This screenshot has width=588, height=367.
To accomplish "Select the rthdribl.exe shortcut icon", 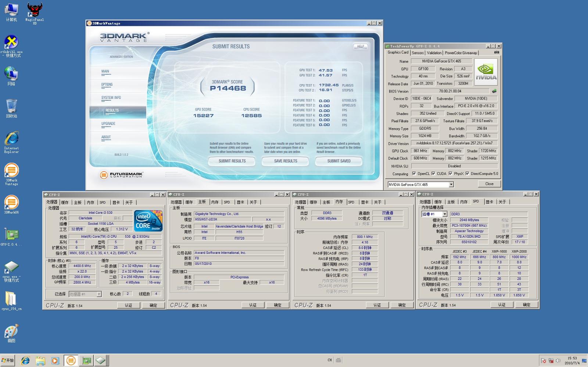I will click(x=11, y=46).
